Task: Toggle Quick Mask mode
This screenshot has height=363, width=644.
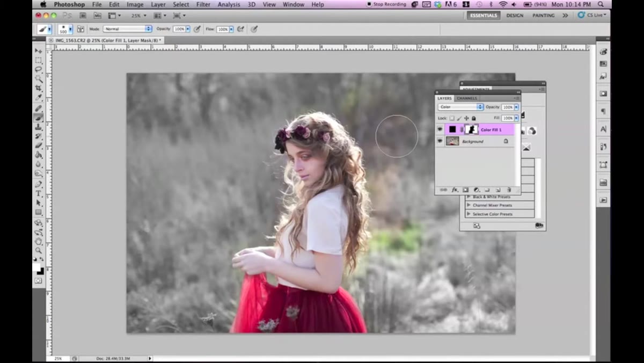Action: [39, 280]
